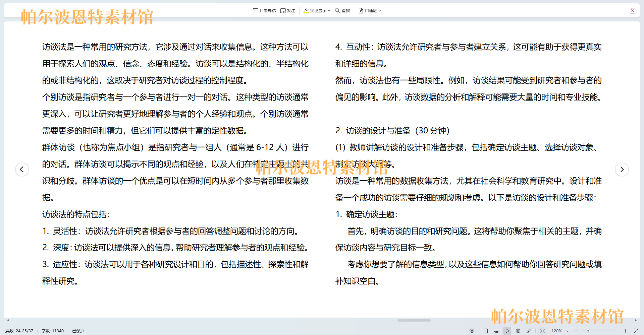Viewport: 644px width, 335px height.
Task: Open the 自适应 page-fit dropdown
Action: [x=370, y=11]
